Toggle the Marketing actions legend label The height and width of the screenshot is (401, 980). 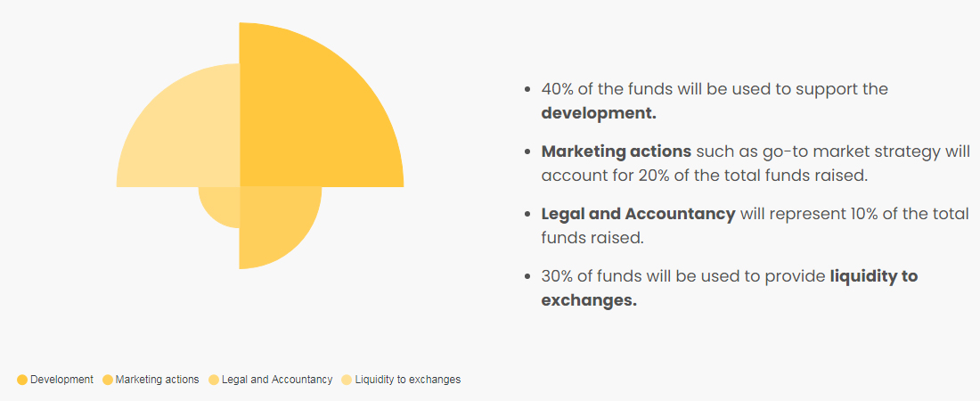[x=158, y=380]
